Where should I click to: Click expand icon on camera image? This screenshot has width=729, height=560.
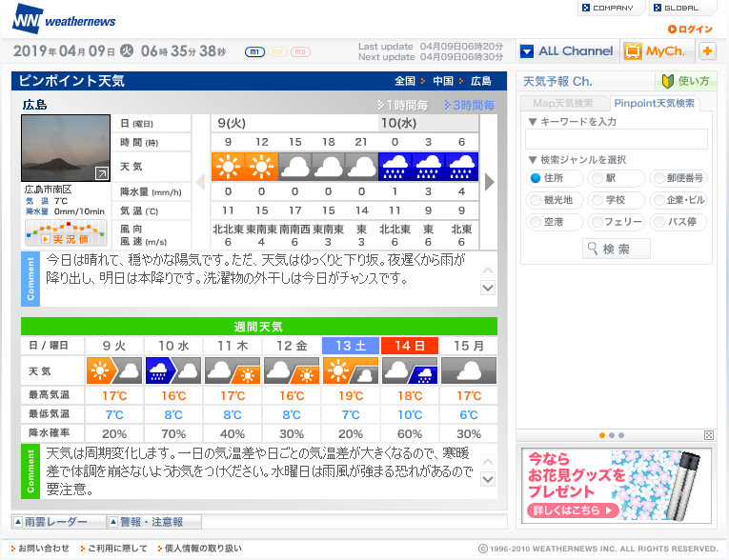[102, 173]
